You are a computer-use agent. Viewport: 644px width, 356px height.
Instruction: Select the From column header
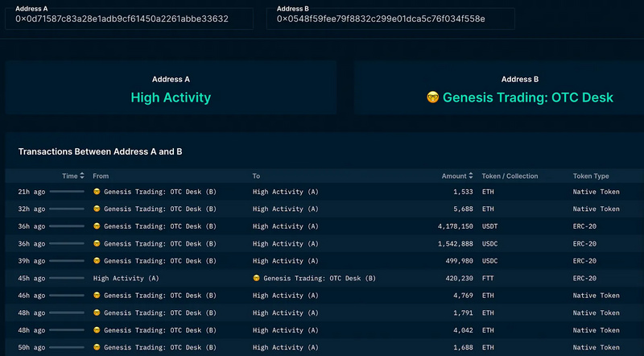101,176
